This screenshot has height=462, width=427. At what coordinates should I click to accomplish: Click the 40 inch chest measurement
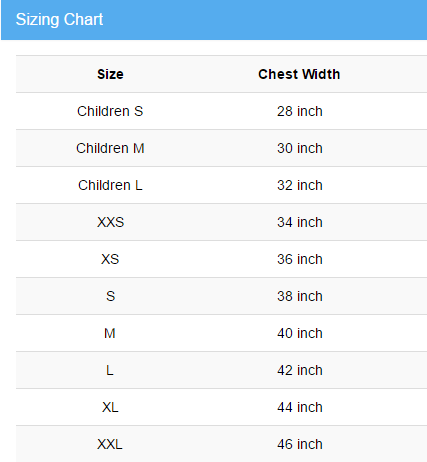[x=300, y=333]
